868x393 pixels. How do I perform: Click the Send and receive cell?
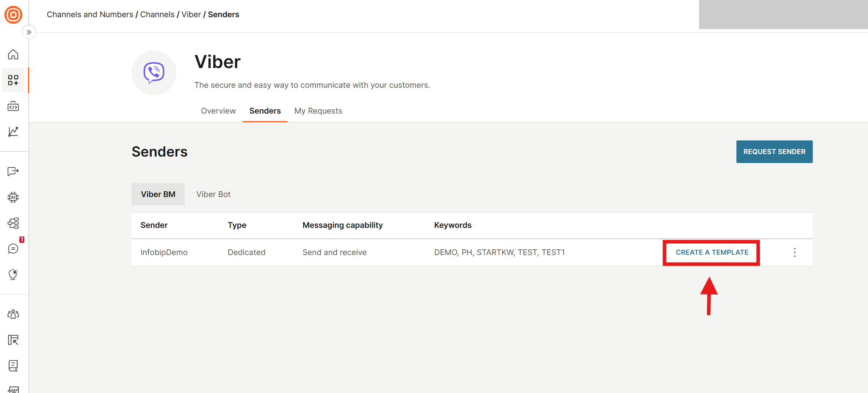click(335, 252)
